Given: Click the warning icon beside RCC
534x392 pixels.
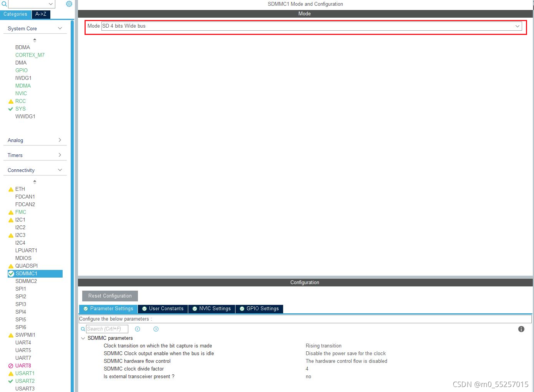Looking at the screenshot, I should (x=11, y=101).
